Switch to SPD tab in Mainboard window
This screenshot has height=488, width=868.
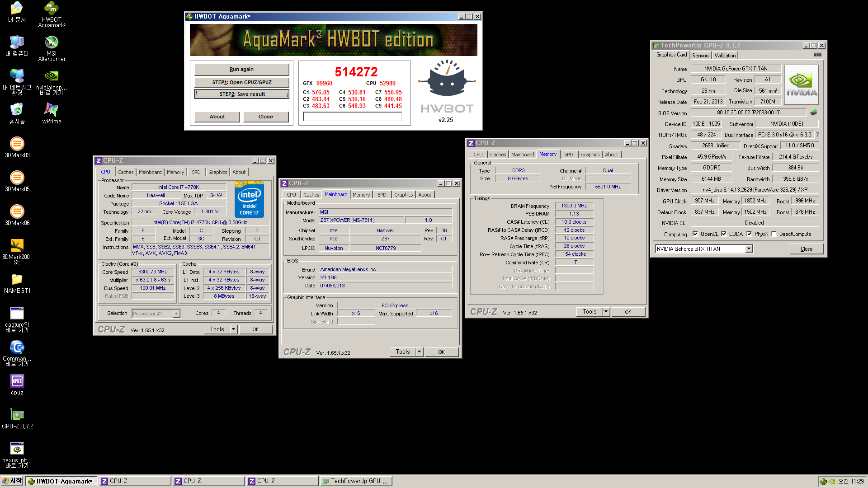click(x=382, y=195)
